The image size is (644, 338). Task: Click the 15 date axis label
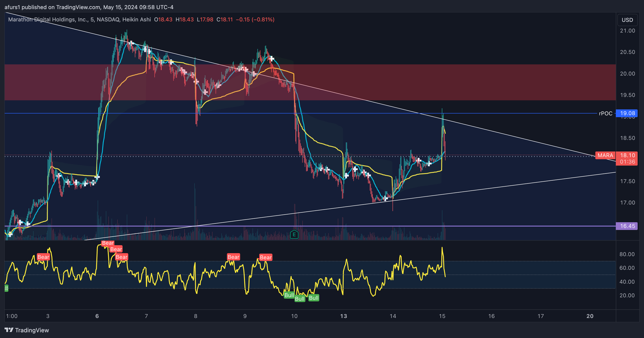(x=442, y=316)
